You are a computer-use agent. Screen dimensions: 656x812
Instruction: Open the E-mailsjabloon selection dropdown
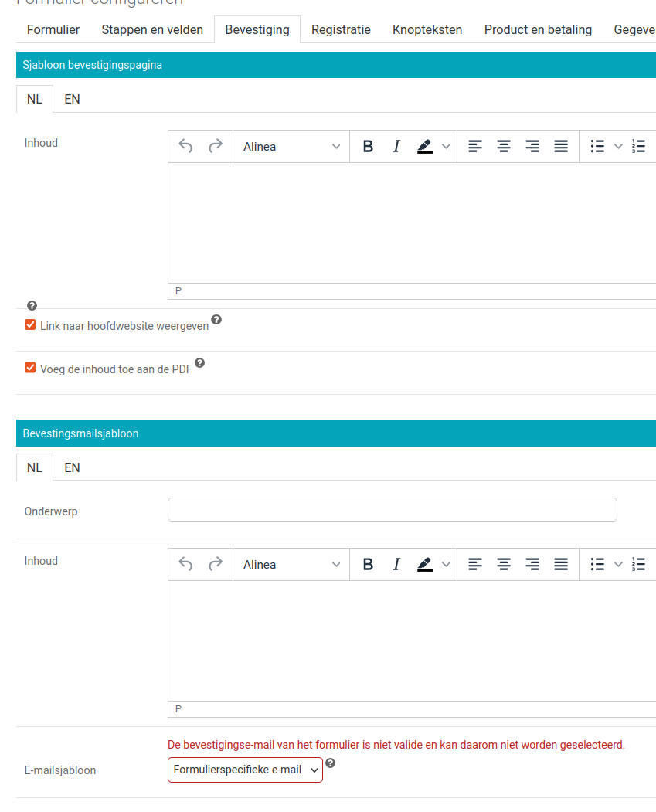point(245,770)
